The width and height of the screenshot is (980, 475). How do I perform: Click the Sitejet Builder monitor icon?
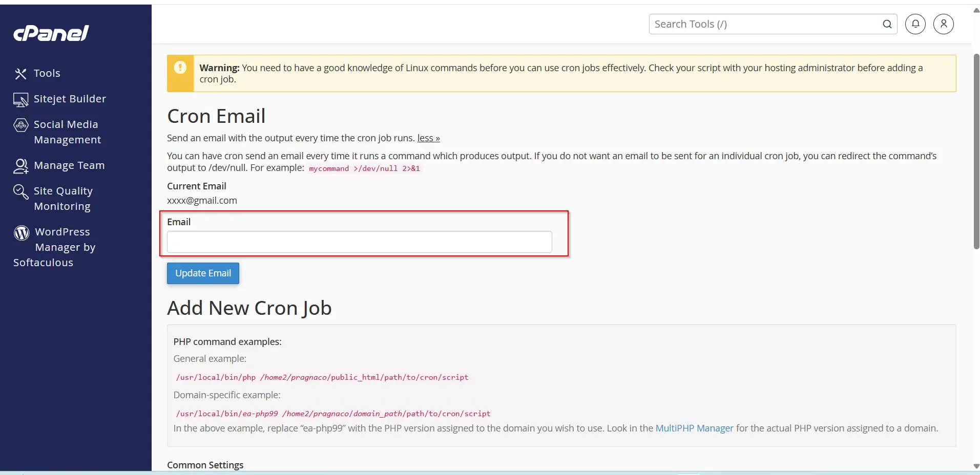coord(20,100)
